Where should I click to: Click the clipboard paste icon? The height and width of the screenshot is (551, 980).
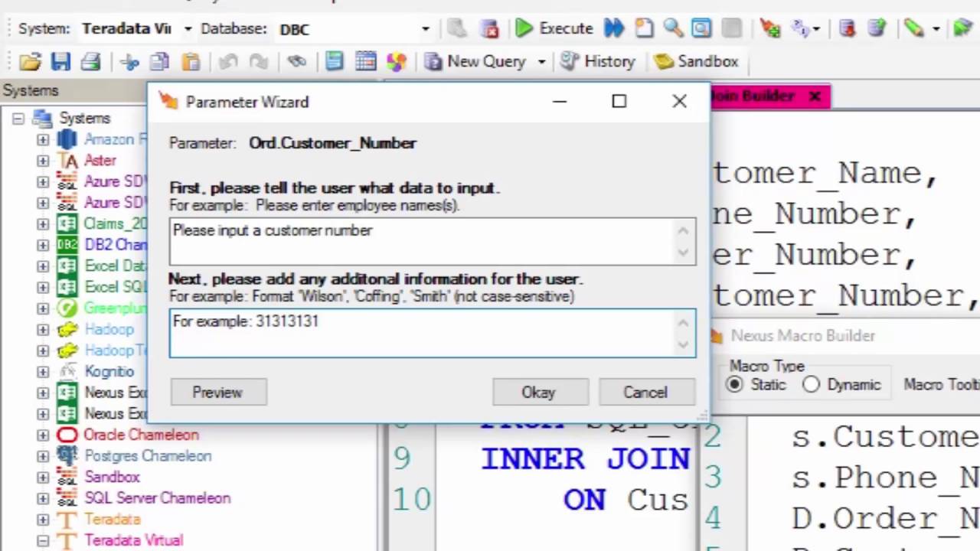[191, 61]
